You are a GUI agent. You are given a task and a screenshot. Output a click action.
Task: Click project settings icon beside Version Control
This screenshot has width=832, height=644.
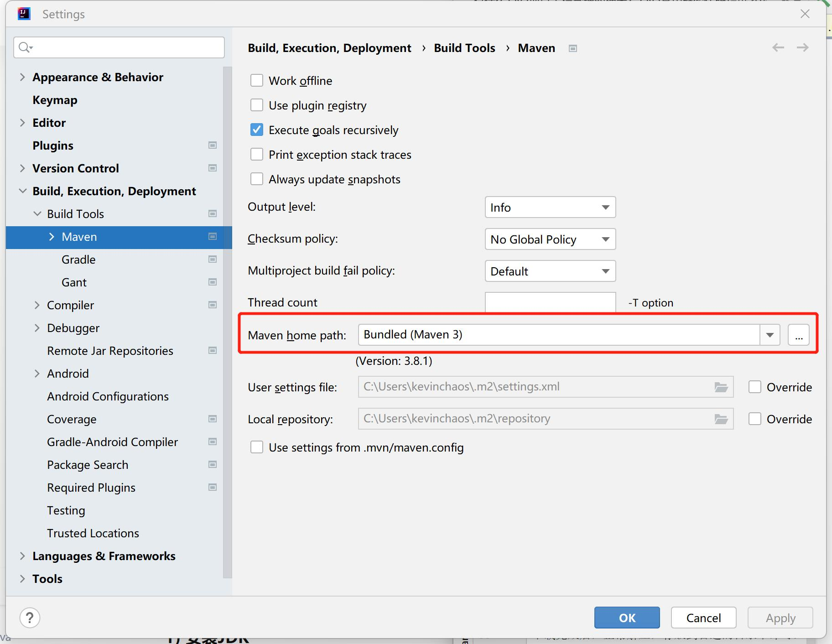[212, 168]
